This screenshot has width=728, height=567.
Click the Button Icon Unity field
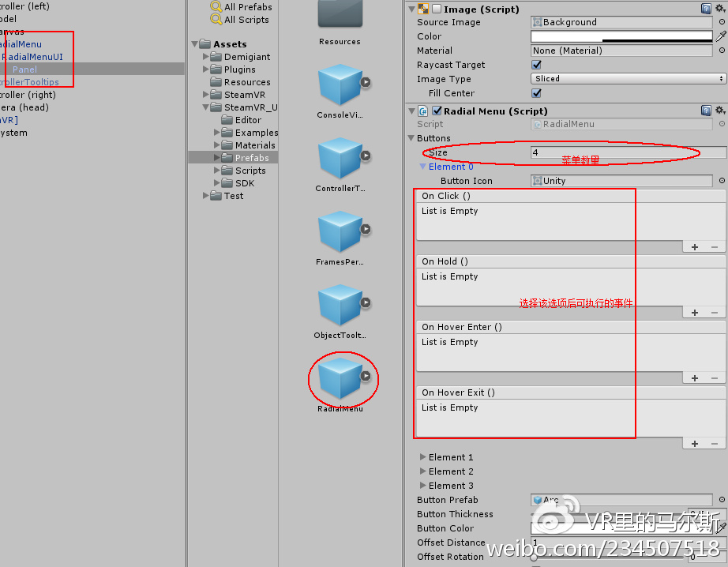(621, 181)
